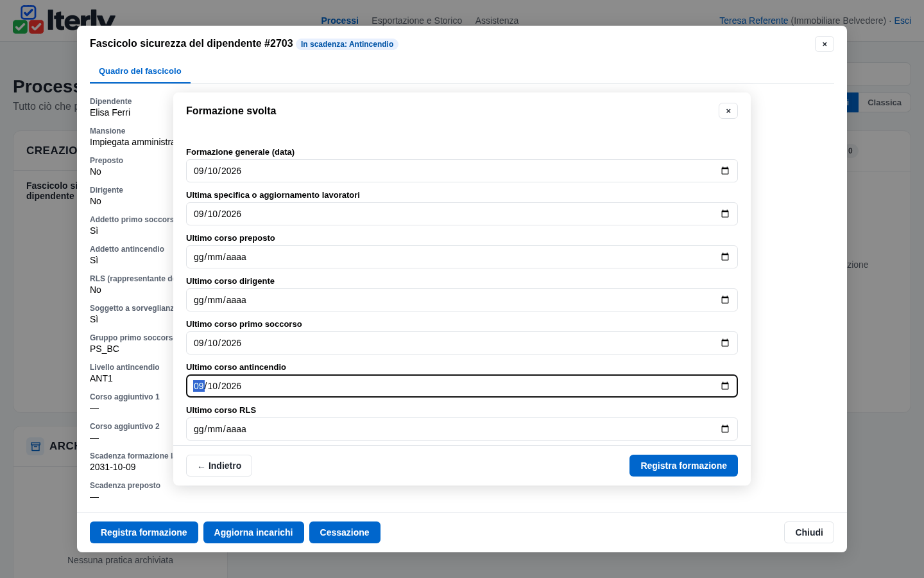Open calendar picker for Ultima specifica o aggiornamento lavoratori
This screenshot has width=924, height=578.
[x=725, y=214]
